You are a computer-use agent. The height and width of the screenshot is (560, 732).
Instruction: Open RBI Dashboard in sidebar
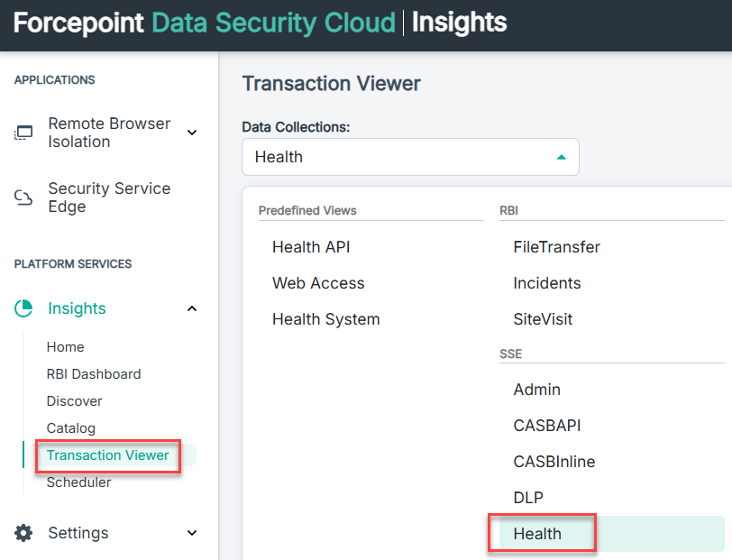click(x=94, y=374)
